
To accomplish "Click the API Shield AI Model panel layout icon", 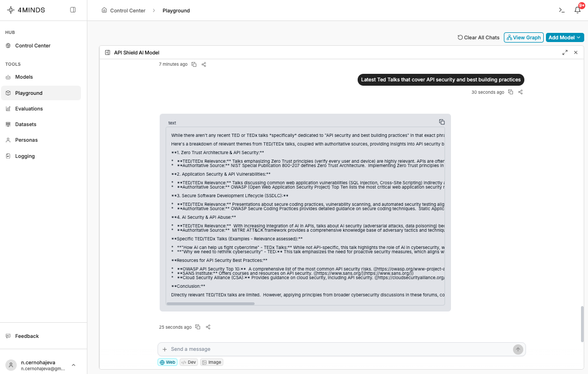I will [108, 52].
